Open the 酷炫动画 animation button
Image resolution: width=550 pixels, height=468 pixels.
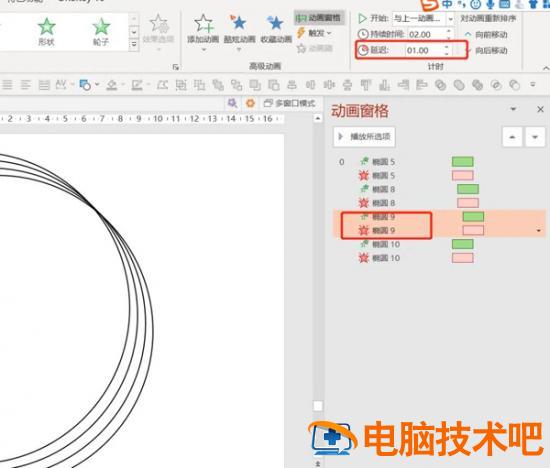[239, 32]
